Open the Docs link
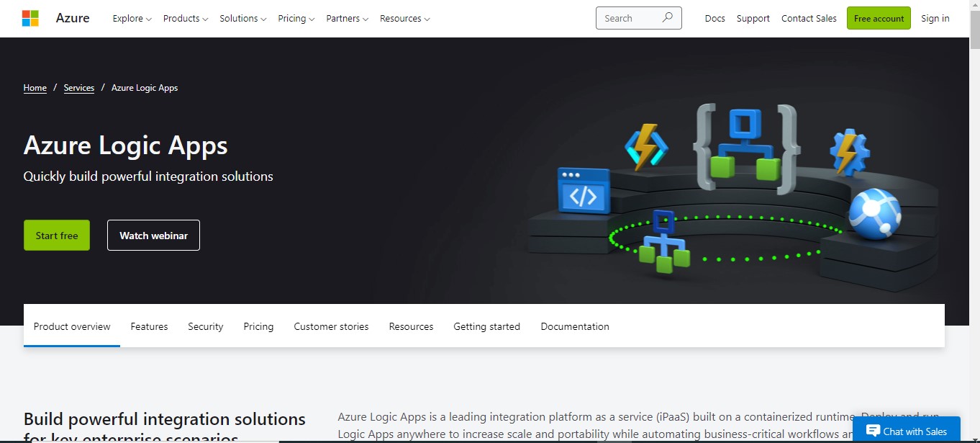The width and height of the screenshot is (980, 443). click(x=715, y=19)
